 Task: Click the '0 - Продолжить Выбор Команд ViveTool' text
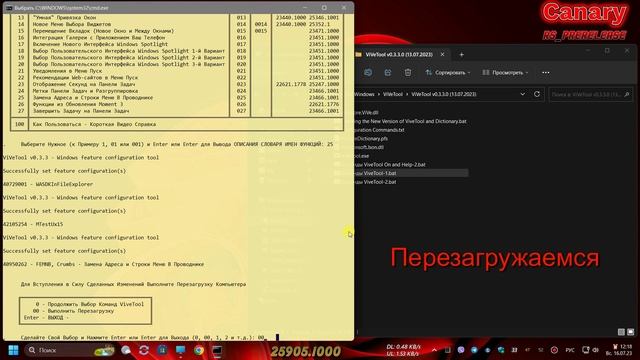coord(90,304)
